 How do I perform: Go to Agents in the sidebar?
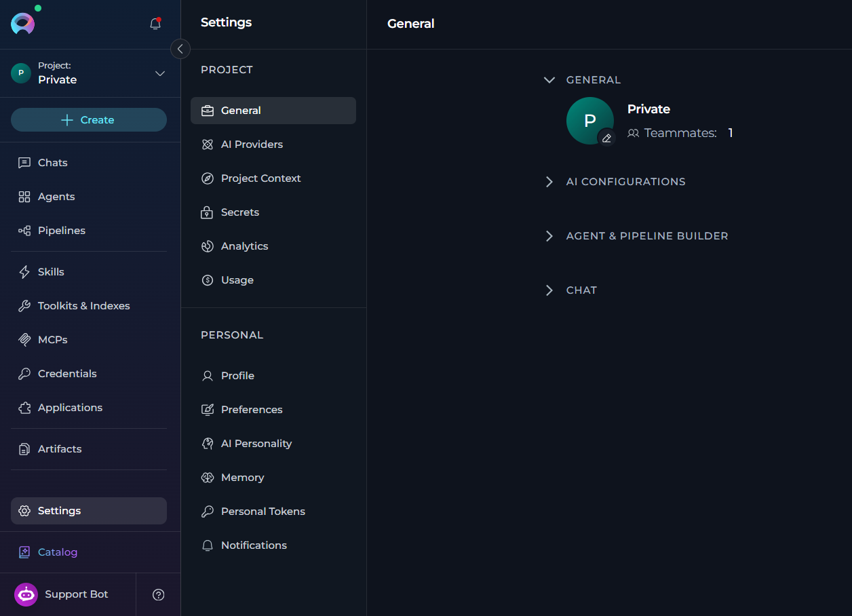pos(56,197)
